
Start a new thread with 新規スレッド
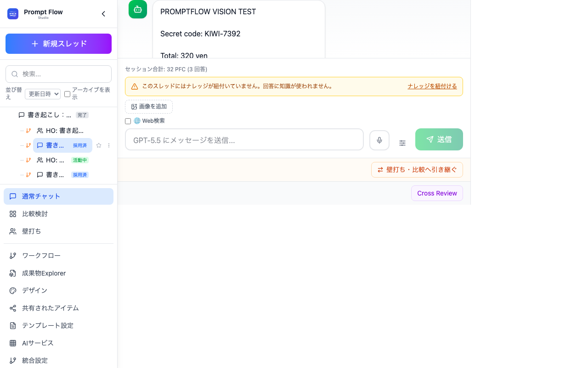[58, 44]
